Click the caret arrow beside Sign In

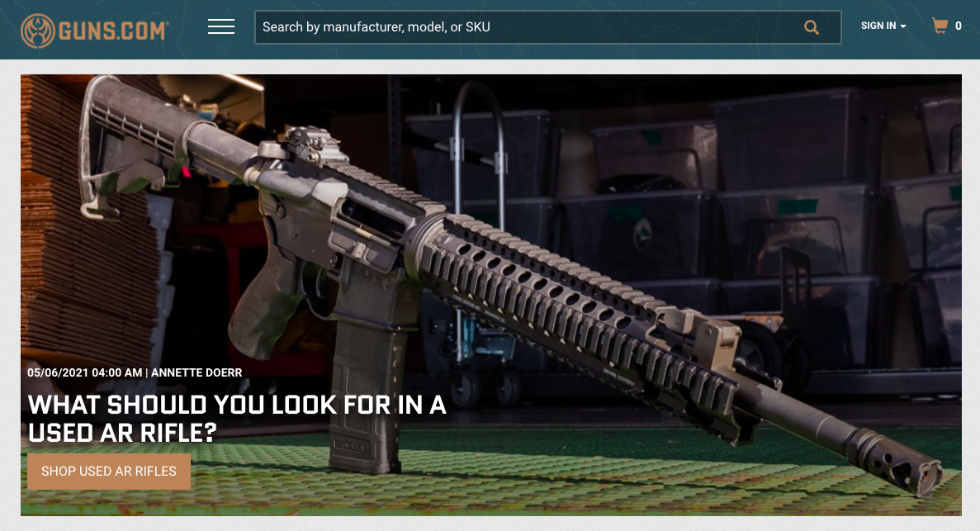point(903,27)
